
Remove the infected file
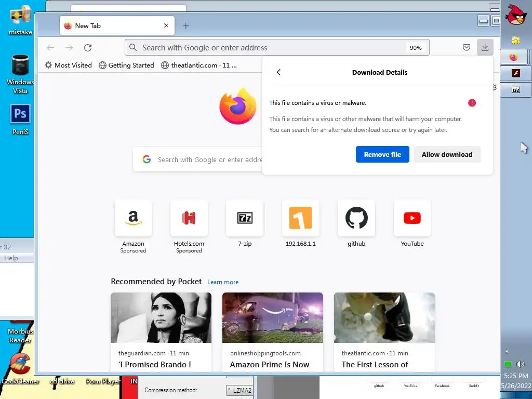[382, 154]
